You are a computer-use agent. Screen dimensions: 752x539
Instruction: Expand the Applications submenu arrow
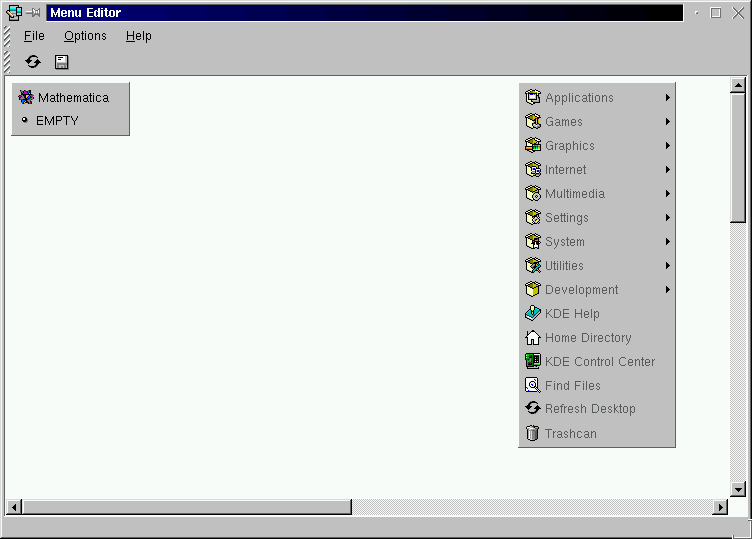[667, 98]
